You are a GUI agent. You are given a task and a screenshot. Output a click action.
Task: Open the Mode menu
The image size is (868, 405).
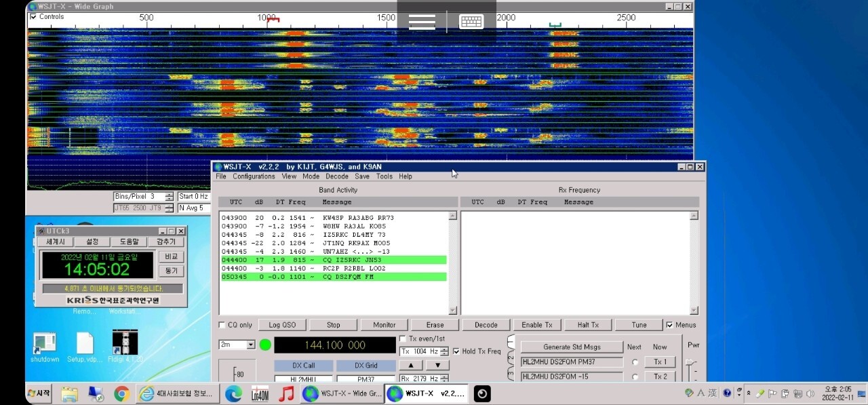coord(311,176)
